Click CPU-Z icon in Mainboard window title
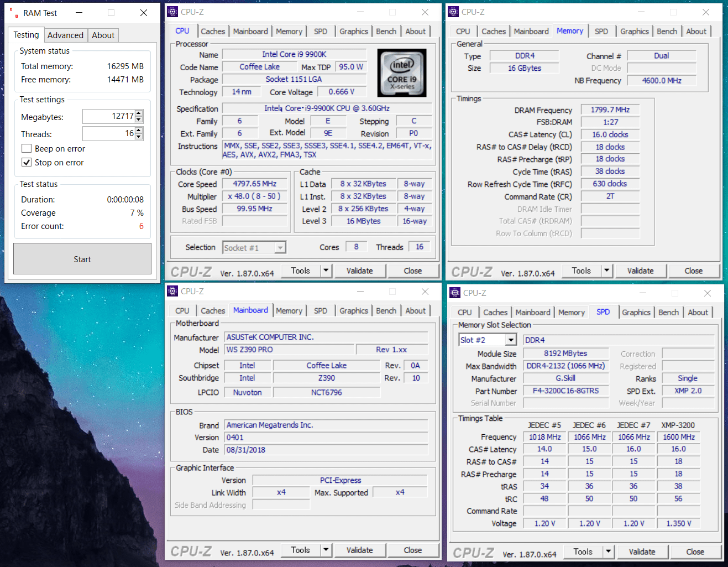Screen dimensions: 728x567 tap(172, 292)
